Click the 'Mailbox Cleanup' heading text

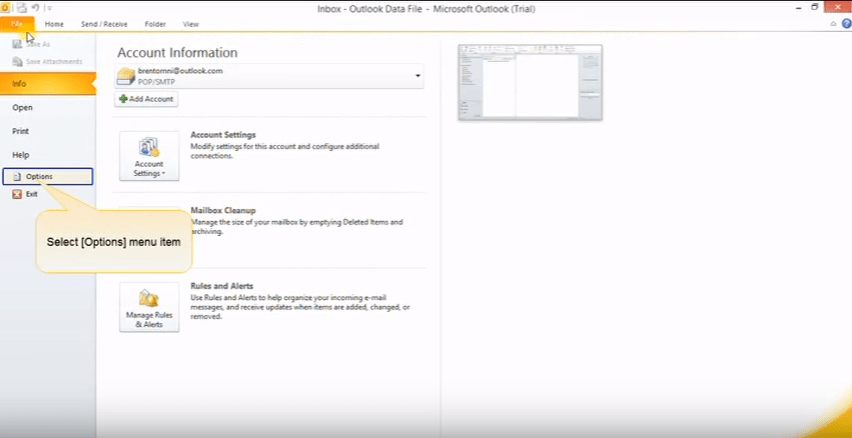click(223, 210)
